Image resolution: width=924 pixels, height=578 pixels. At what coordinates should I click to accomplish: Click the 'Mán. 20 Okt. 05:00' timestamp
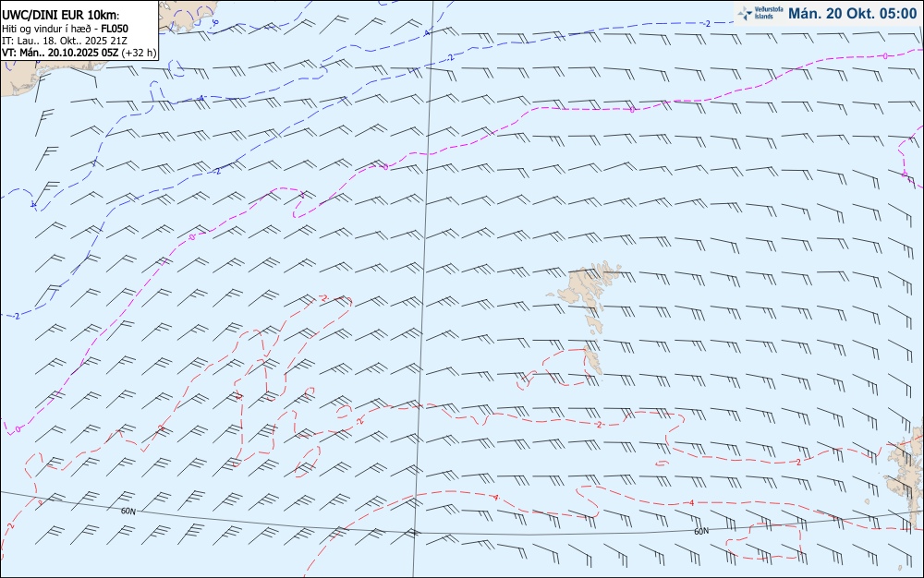(x=852, y=14)
